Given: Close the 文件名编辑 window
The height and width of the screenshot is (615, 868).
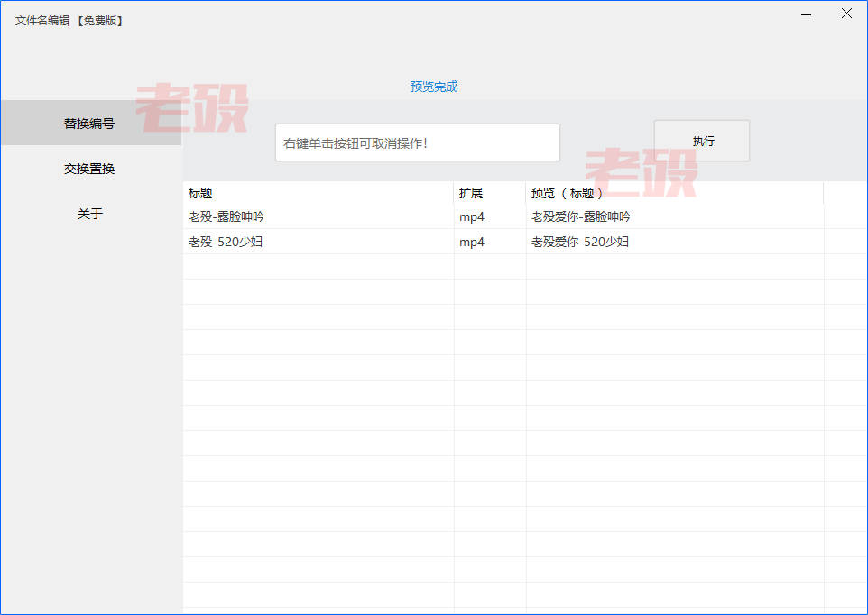Looking at the screenshot, I should 846,14.
